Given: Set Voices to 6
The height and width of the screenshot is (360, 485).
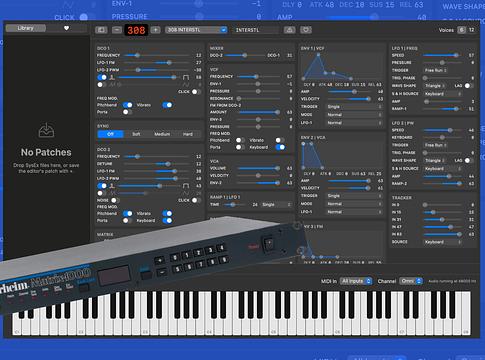Looking at the screenshot, I should [461, 30].
